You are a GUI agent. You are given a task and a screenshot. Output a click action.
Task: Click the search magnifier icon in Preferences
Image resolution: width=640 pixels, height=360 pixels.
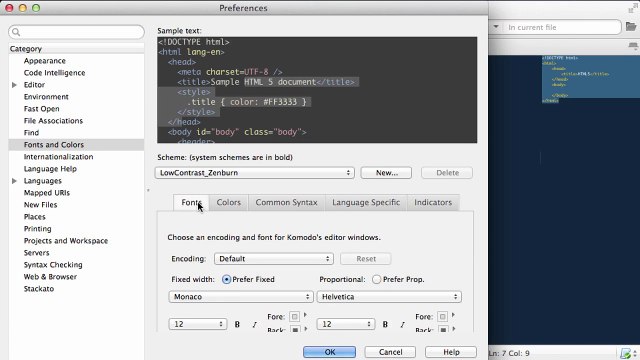coord(16,32)
